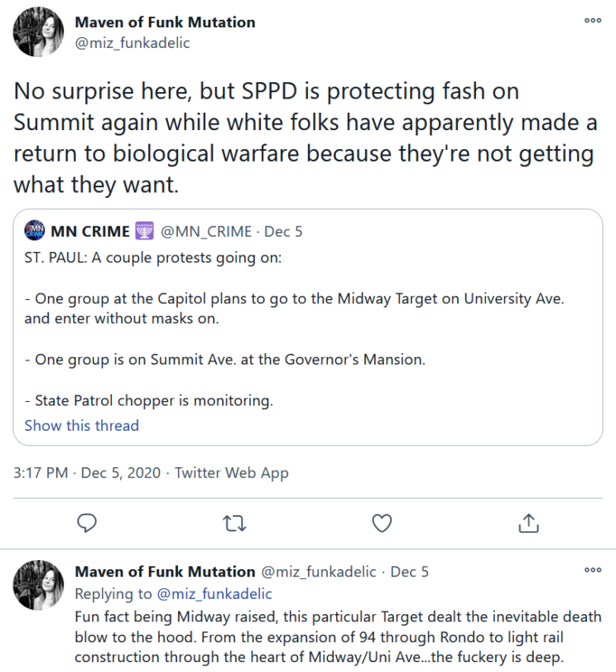Open the share tweet icon

(528, 523)
